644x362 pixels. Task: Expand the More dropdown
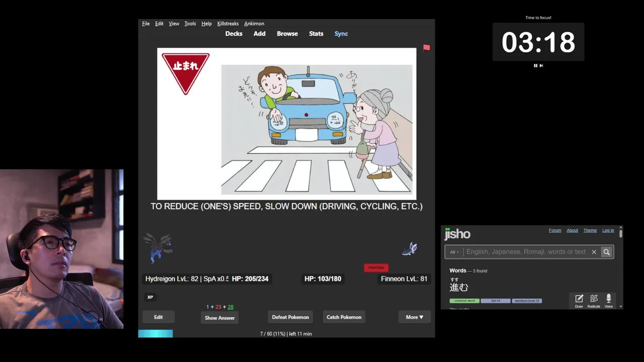coord(415,317)
